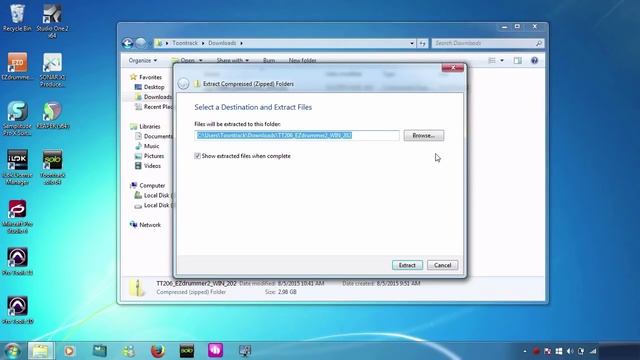The width and height of the screenshot is (640, 360).
Task: Click the Extract button
Action: click(x=407, y=265)
